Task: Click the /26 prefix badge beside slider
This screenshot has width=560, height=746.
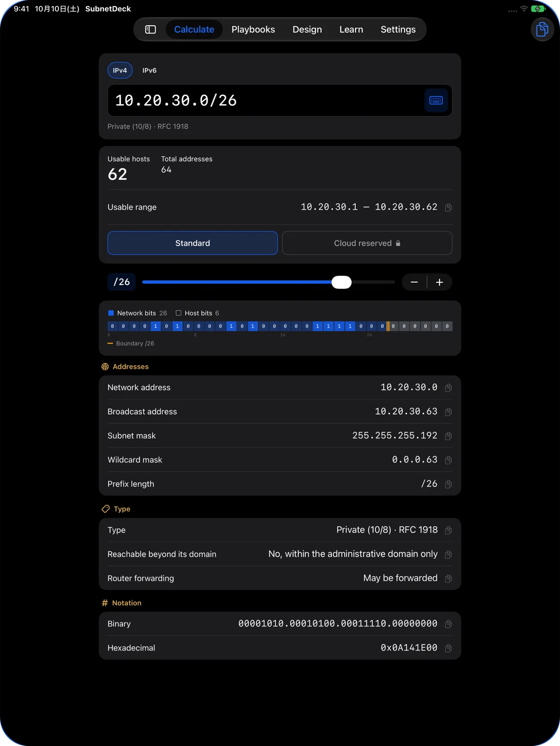Action: pos(122,282)
